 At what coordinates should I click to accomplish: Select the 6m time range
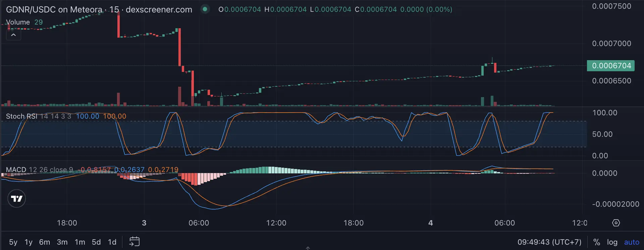point(44,242)
